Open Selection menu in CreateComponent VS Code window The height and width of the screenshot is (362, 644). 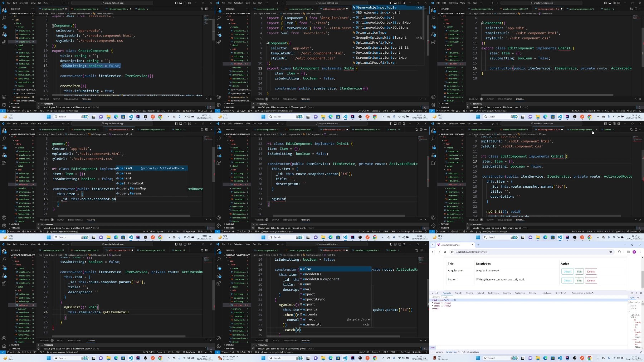24,3
